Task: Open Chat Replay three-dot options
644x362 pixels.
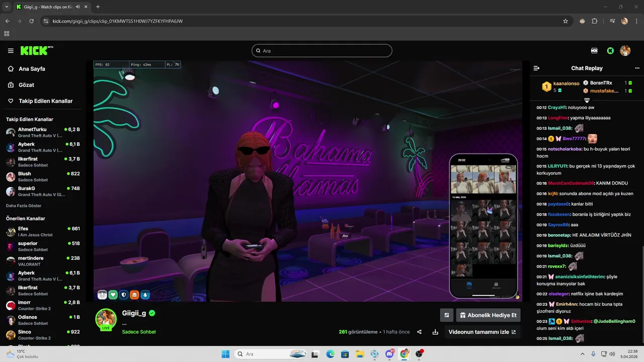Action: 637,68
